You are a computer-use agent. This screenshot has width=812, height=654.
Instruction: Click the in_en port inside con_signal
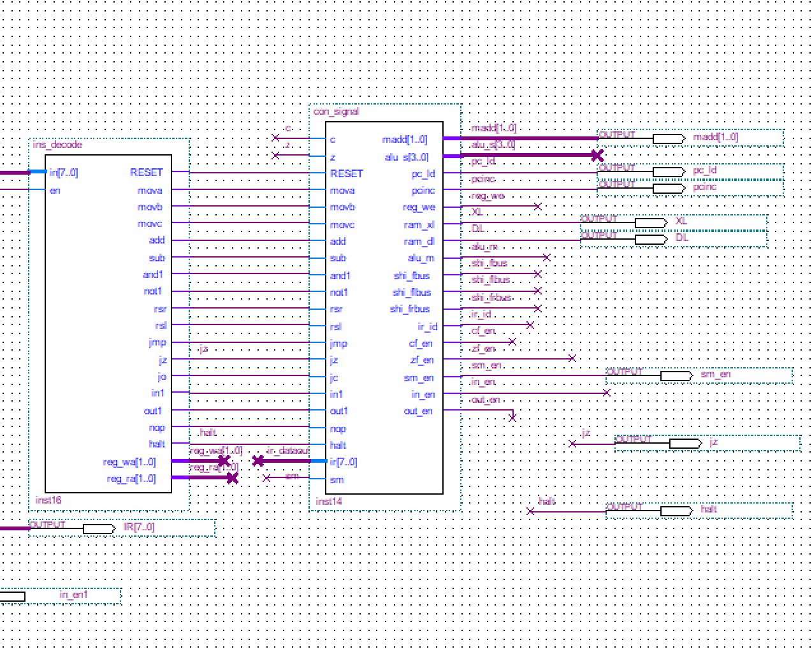point(423,395)
